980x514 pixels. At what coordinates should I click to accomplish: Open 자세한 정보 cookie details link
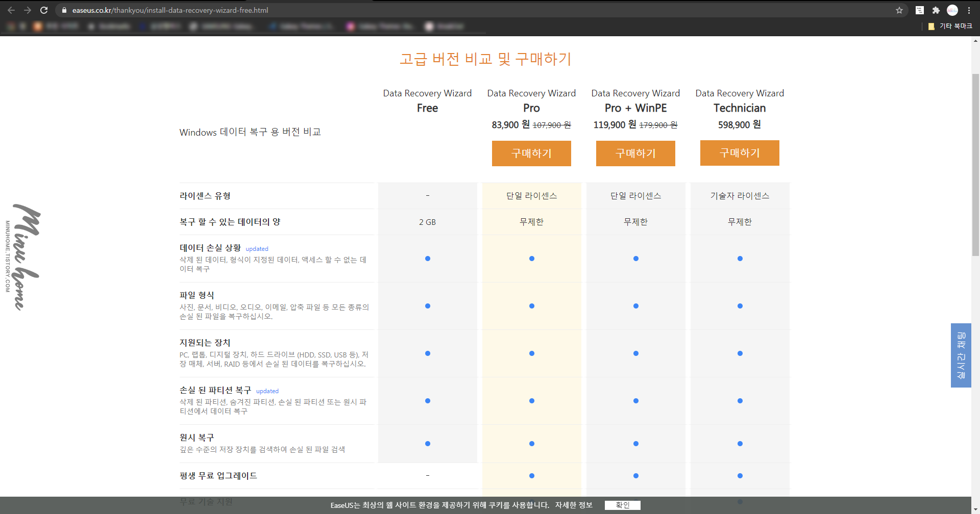(x=574, y=505)
